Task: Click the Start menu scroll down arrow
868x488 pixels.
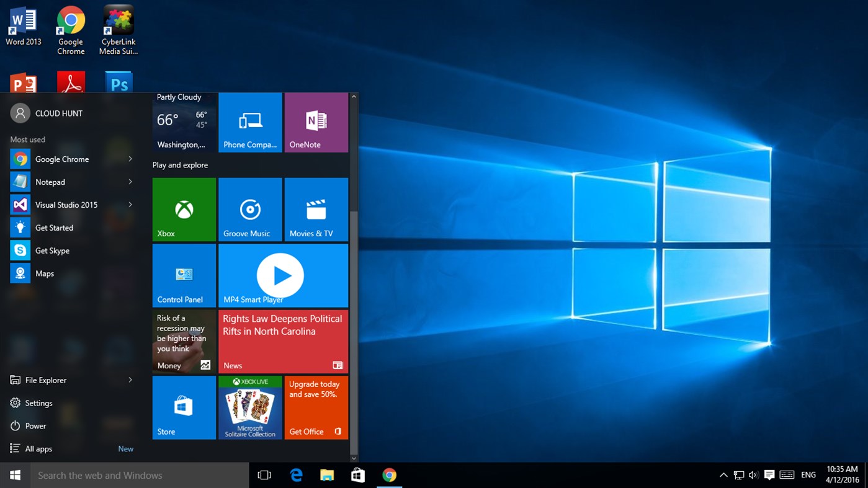Action: (354, 458)
